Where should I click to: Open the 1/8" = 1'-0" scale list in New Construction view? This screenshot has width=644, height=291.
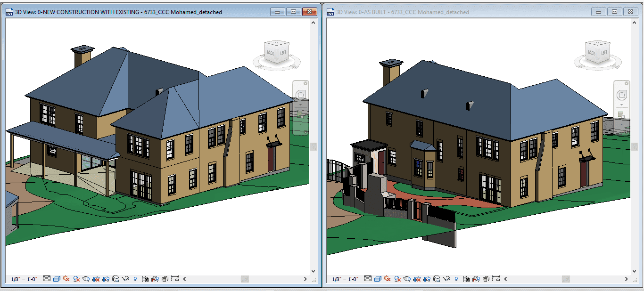click(24, 279)
